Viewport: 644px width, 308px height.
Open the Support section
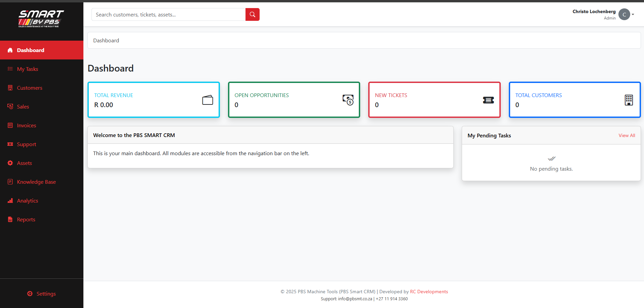pos(42,144)
